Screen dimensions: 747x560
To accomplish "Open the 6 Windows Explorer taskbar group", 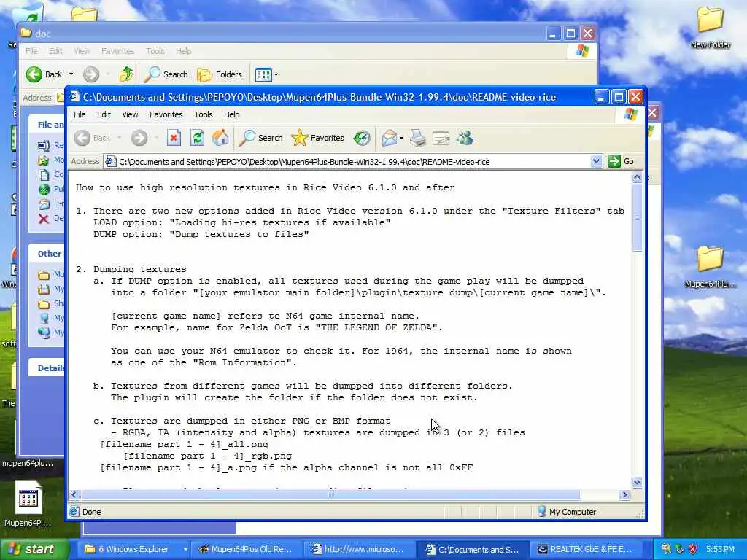I will pyautogui.click(x=133, y=549).
